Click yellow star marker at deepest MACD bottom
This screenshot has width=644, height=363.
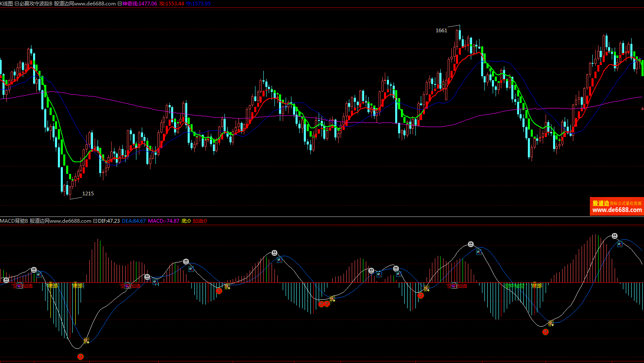click(x=86, y=341)
